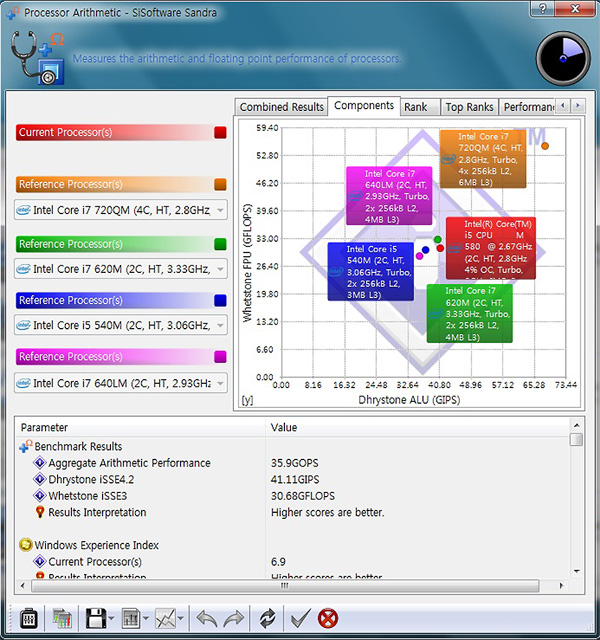Click the clock gauge icon in header
600x640 pixels.
(x=563, y=58)
